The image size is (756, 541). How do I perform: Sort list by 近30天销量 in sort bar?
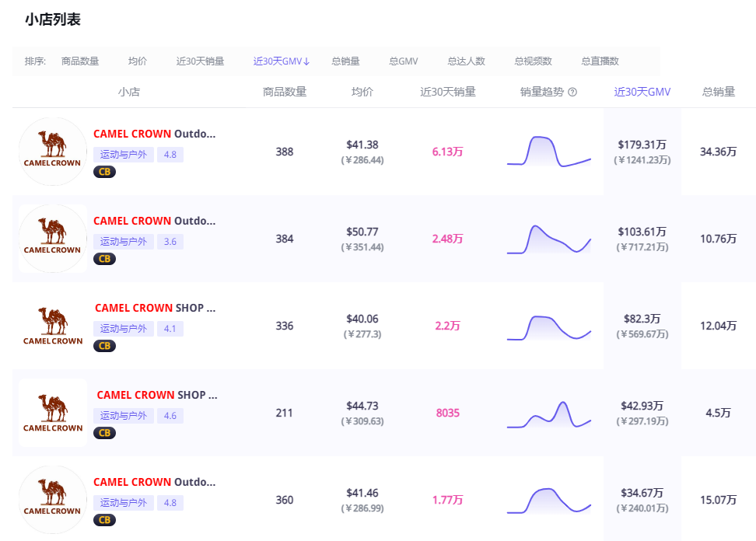coord(200,61)
